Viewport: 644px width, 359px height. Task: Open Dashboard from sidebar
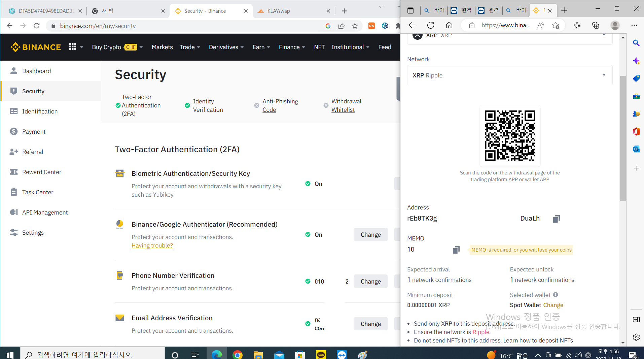pos(50,71)
